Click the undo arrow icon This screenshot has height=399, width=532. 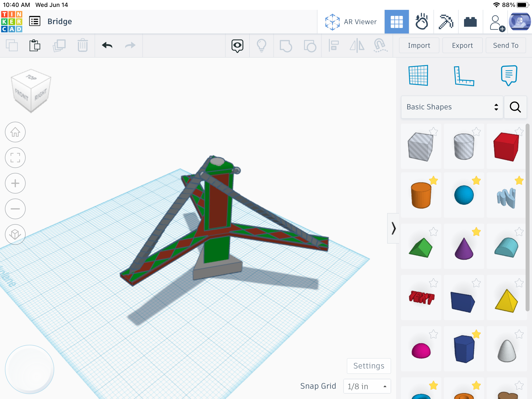click(107, 45)
